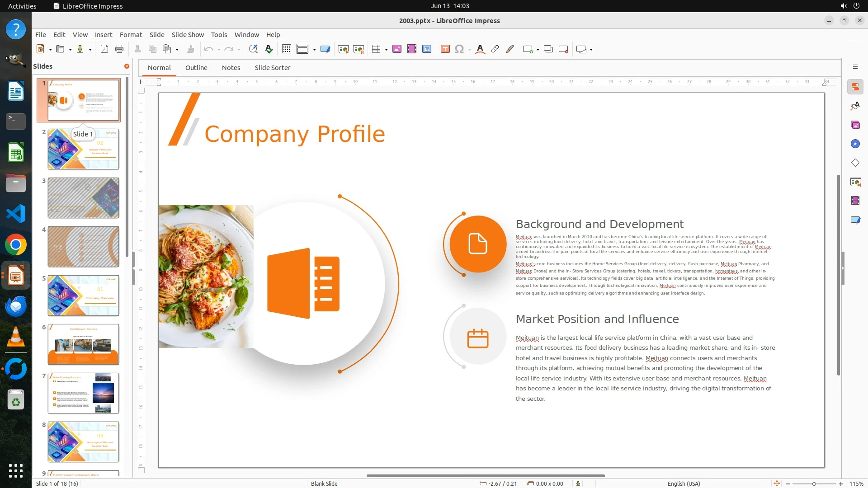Click the Insert Hyperlink icon
The height and width of the screenshot is (488, 868).
point(495,49)
